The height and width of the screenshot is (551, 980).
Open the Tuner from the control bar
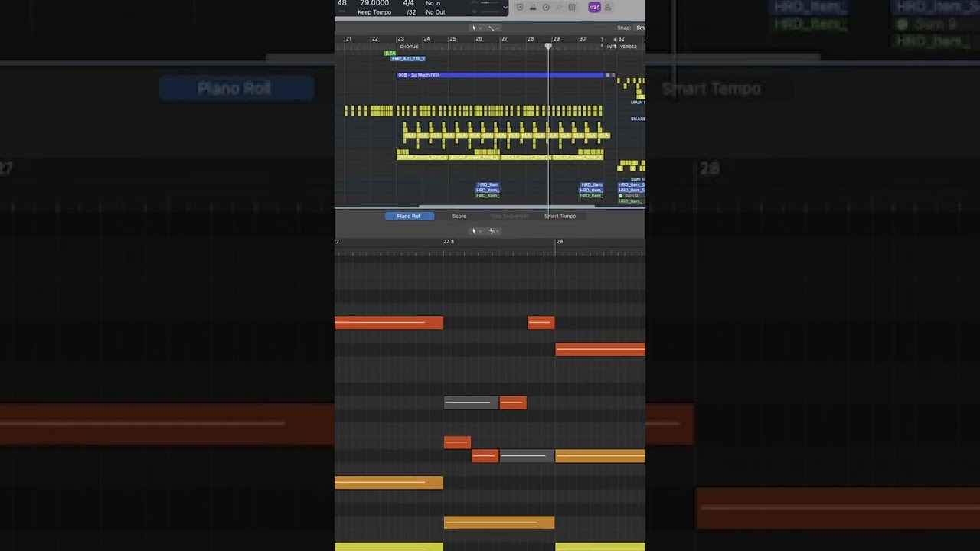pyautogui.click(x=558, y=7)
